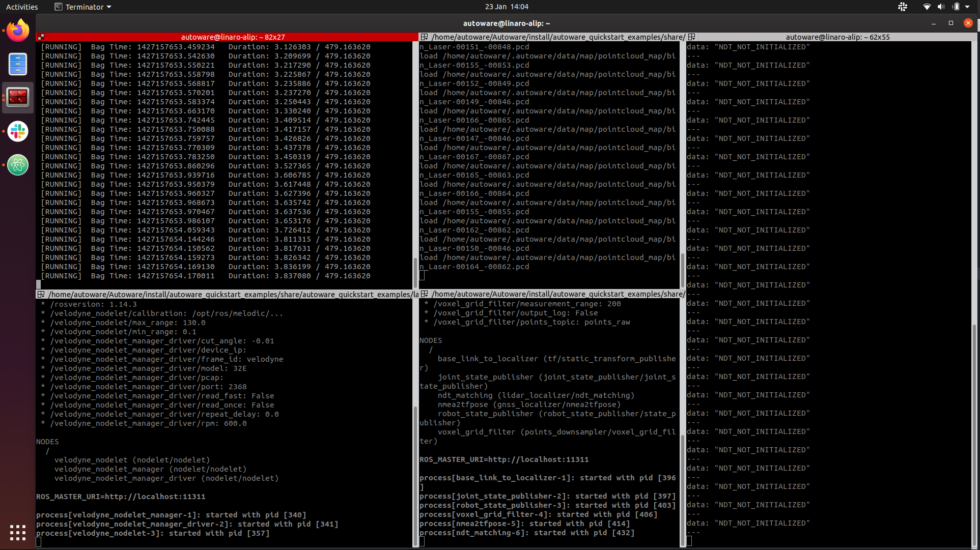The height and width of the screenshot is (550, 980).
Task: Click the volume speaker icon
Action: tap(941, 7)
